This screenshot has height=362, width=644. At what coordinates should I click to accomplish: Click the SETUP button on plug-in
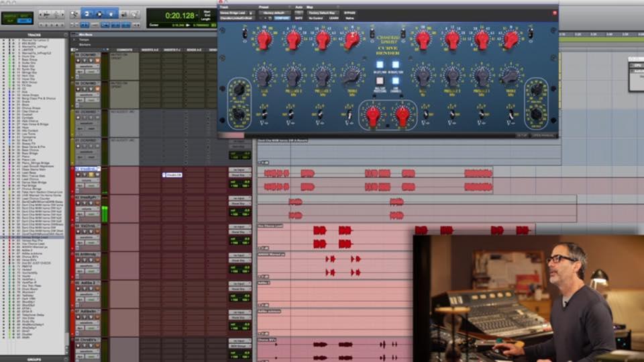[522, 135]
